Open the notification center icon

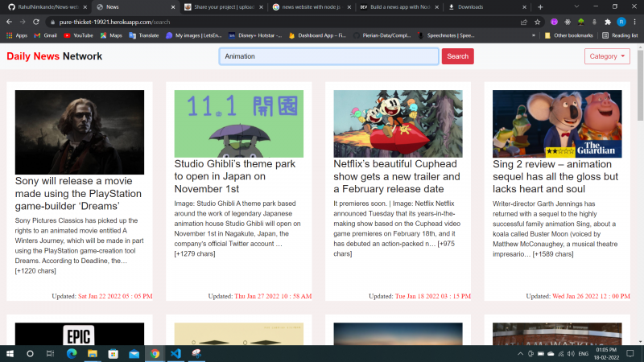pos(630,353)
